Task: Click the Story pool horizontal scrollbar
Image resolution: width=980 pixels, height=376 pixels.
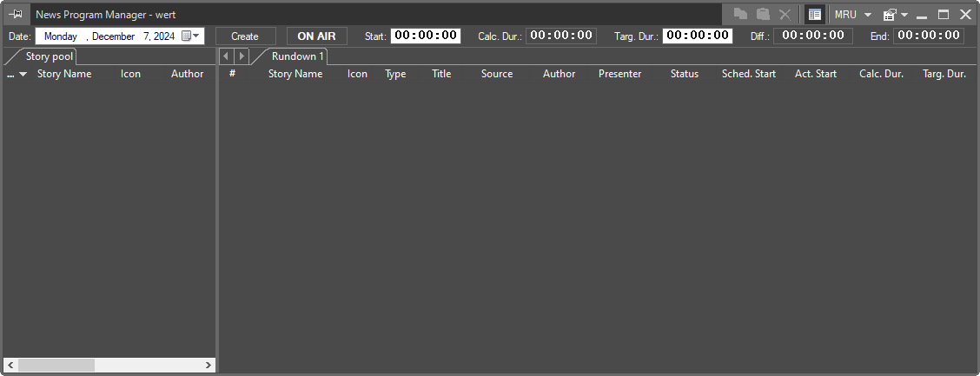Action: click(x=109, y=366)
